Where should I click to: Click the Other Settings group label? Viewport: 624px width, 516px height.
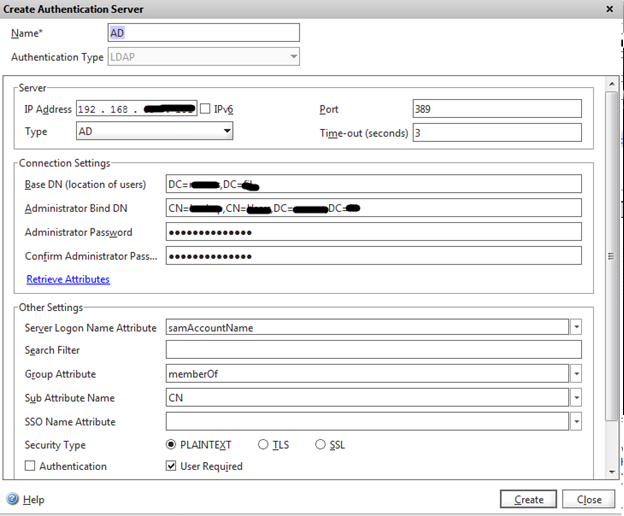pyautogui.click(x=51, y=308)
